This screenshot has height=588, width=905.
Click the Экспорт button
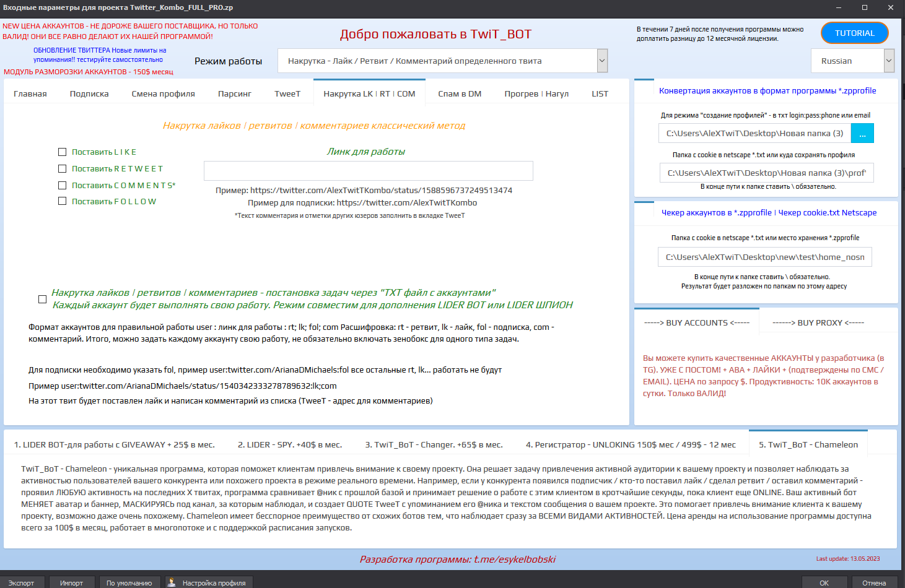coord(22,582)
